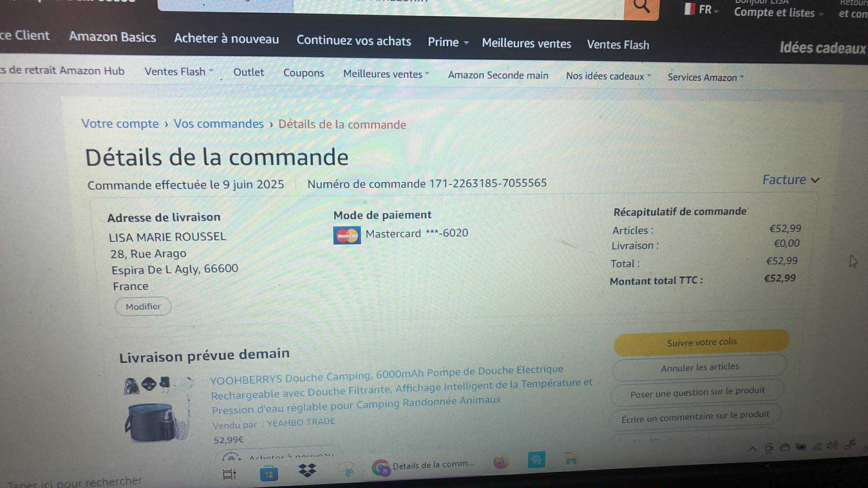Select Amazon Seconde main tab
868x488 pixels.
[498, 75]
